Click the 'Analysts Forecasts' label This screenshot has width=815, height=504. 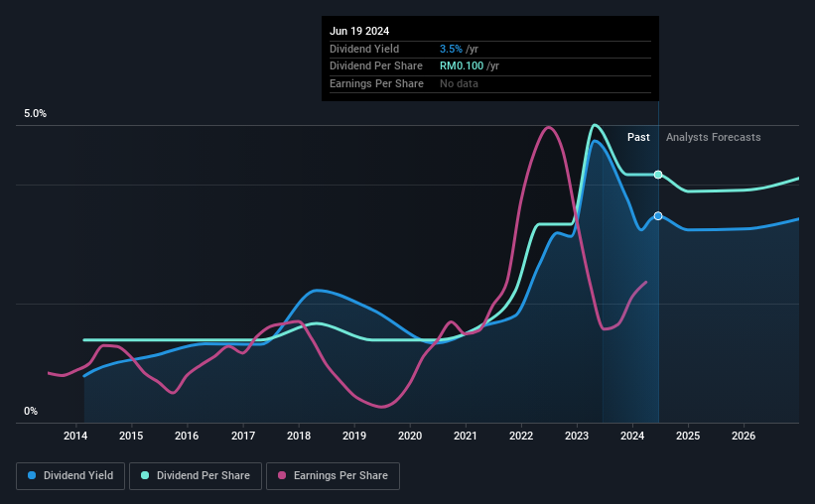click(713, 137)
